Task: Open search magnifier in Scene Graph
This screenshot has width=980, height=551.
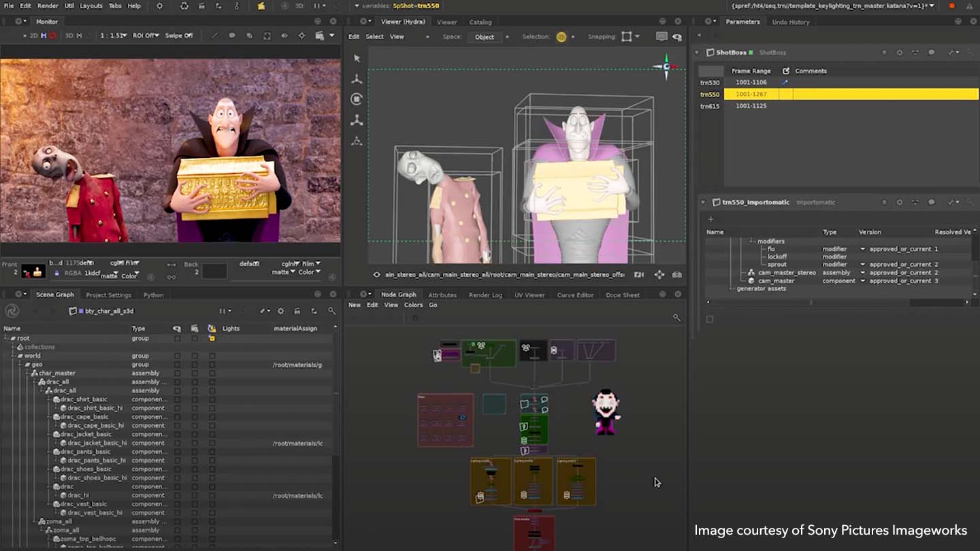Action: point(331,311)
